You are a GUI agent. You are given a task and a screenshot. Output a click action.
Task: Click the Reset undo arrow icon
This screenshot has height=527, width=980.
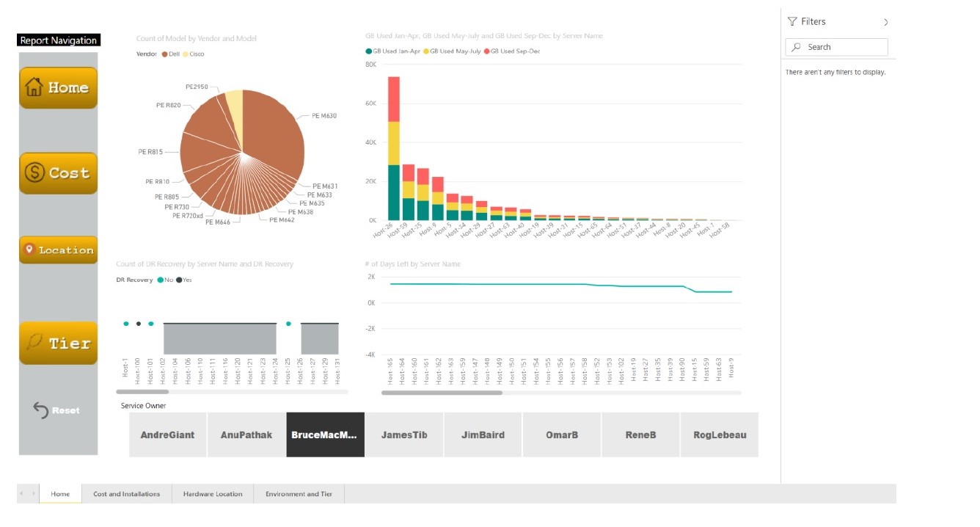[x=41, y=410]
